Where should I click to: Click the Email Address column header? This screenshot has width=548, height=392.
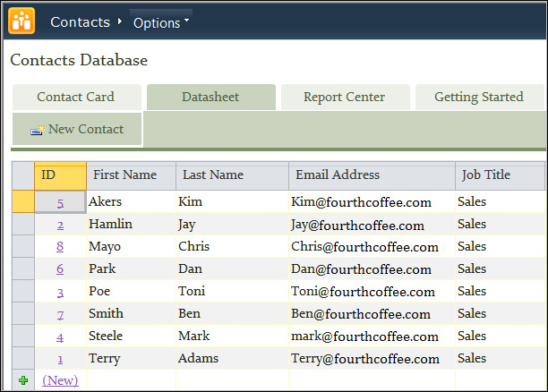pyautogui.click(x=371, y=175)
